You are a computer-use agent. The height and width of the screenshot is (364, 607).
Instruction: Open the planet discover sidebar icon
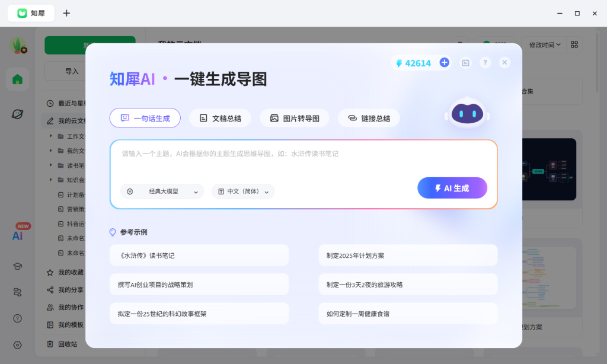[x=17, y=114]
